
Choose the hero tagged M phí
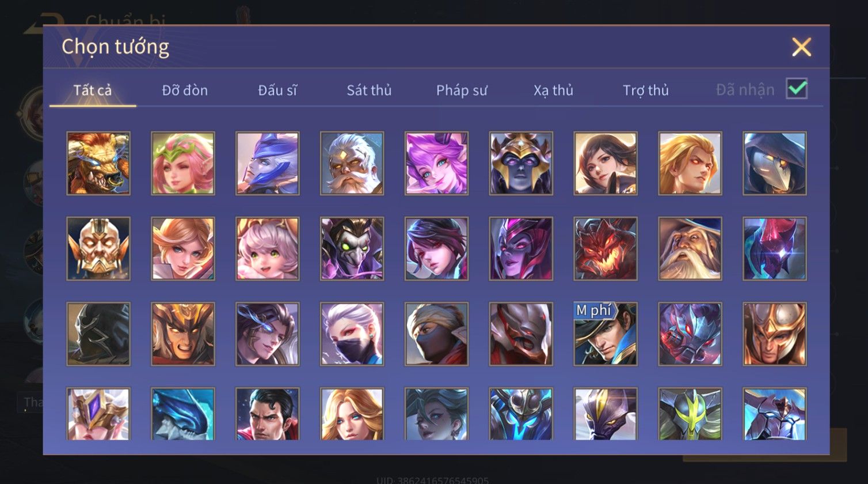coord(606,334)
